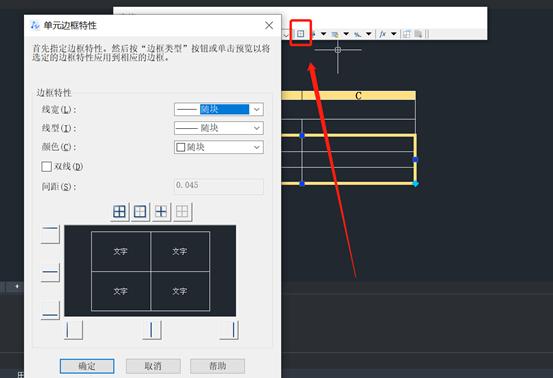Click the grayed link cell toolbar icon
This screenshot has height=378, width=553.
(418, 34)
